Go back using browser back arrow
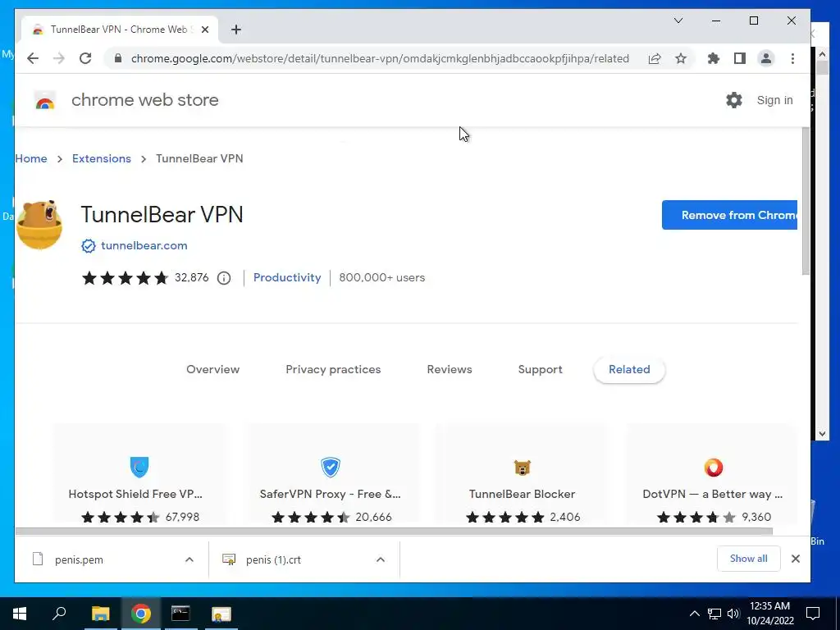Image resolution: width=840 pixels, height=630 pixels. tap(33, 58)
